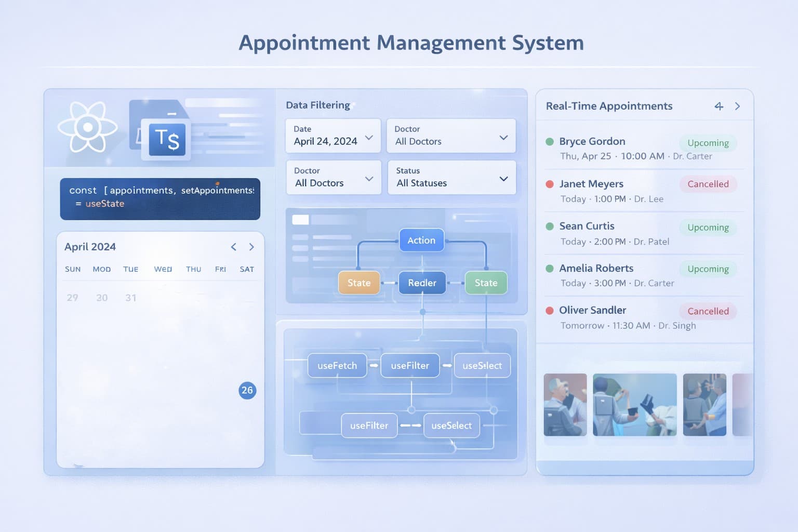Click the TypeScript file icon
The image size is (798, 532).
(166, 139)
